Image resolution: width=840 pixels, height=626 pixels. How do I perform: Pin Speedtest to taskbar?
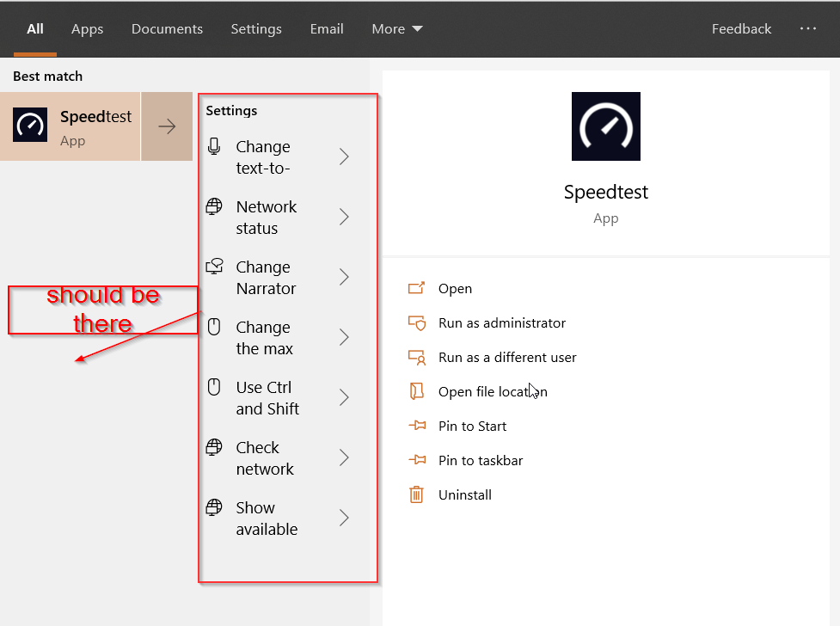point(480,460)
